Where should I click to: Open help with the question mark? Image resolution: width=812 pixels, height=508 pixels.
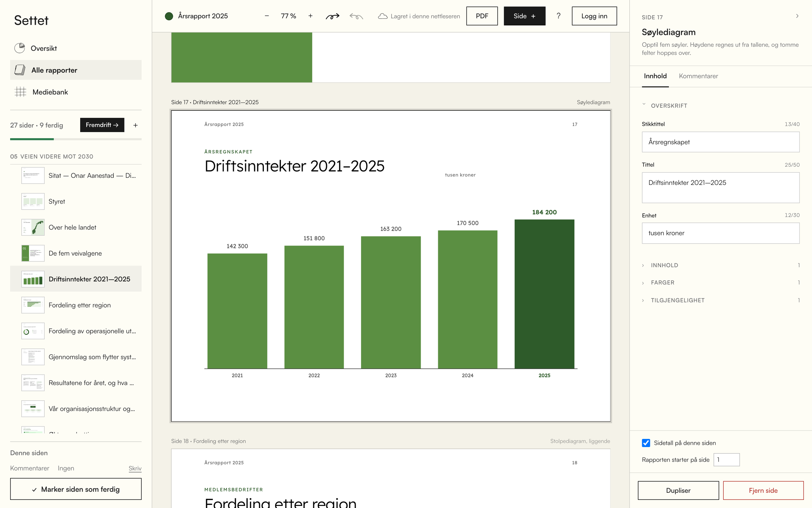(558, 16)
